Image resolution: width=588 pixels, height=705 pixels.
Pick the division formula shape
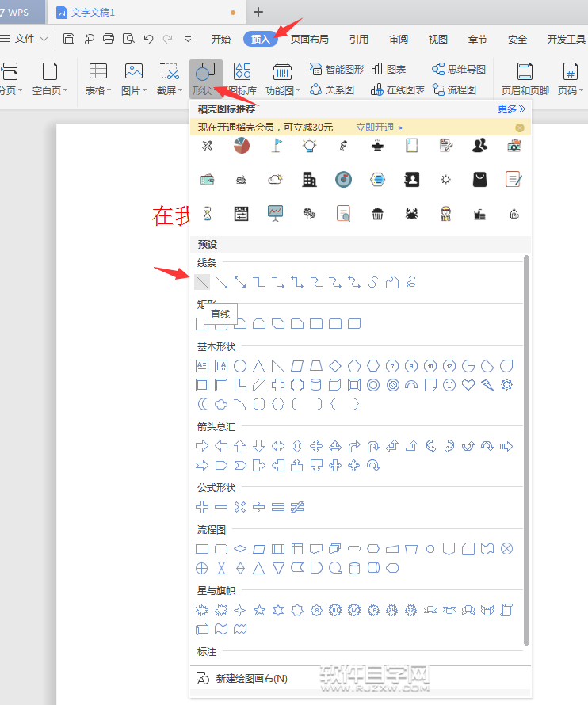point(258,507)
